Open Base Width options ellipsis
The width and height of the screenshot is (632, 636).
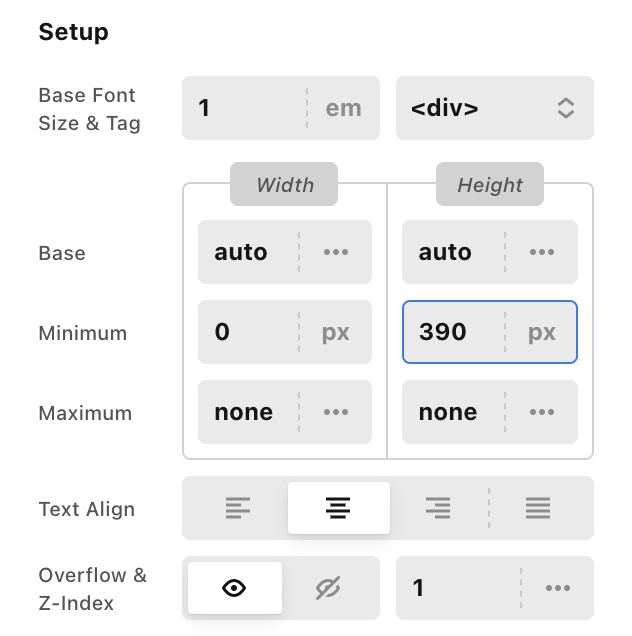coord(336,252)
